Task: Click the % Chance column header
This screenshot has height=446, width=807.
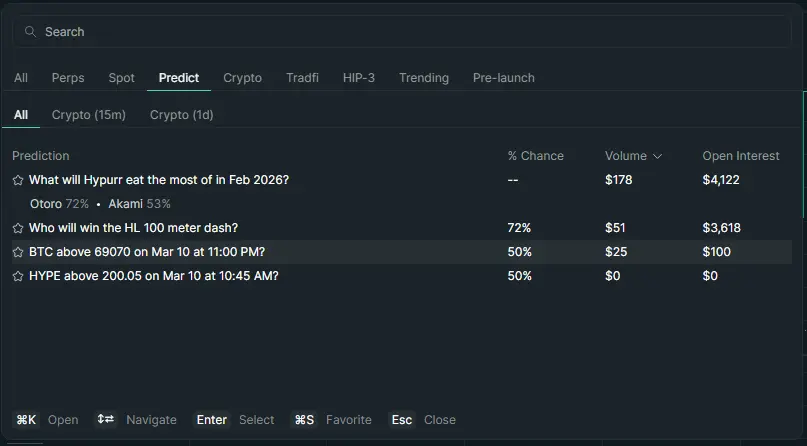Action: [x=535, y=156]
